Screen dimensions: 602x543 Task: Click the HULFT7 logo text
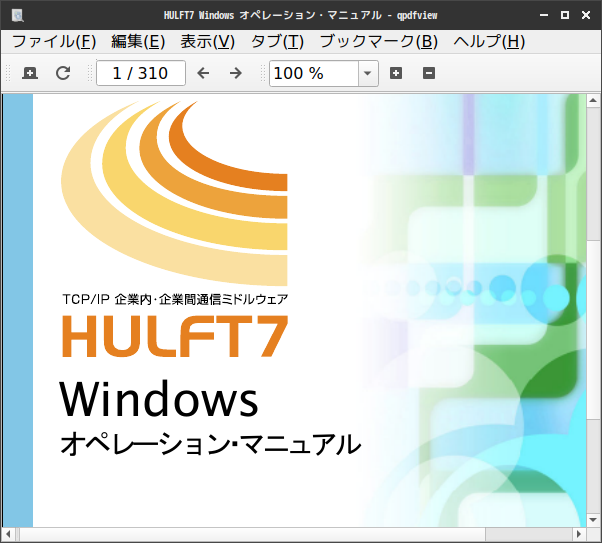pyautogui.click(x=175, y=336)
